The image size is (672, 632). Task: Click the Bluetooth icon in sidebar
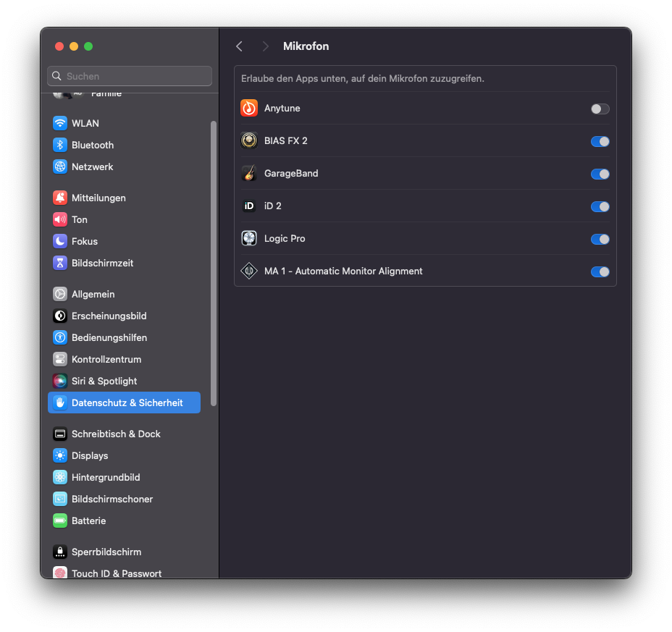point(60,145)
